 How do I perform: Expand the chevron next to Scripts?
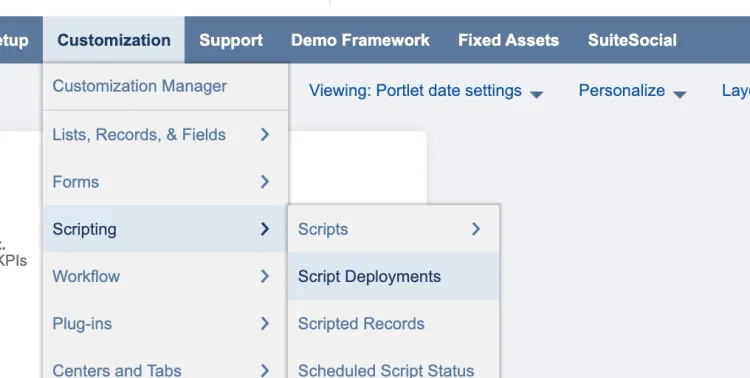pyautogui.click(x=476, y=229)
